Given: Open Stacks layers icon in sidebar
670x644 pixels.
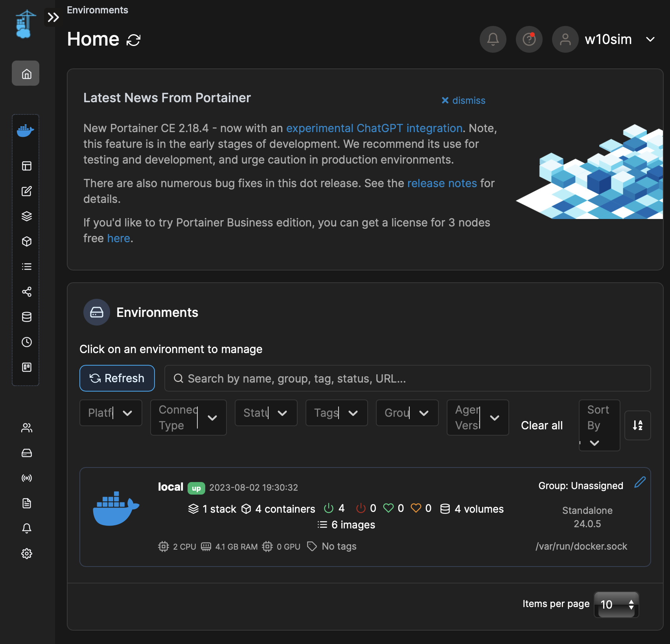Looking at the screenshot, I should click(x=26, y=216).
